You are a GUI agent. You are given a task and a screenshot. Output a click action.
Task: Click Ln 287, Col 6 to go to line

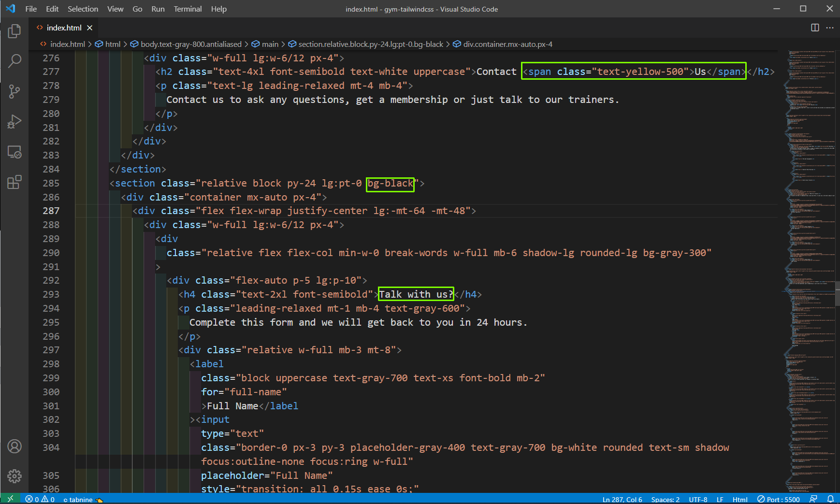pyautogui.click(x=622, y=499)
